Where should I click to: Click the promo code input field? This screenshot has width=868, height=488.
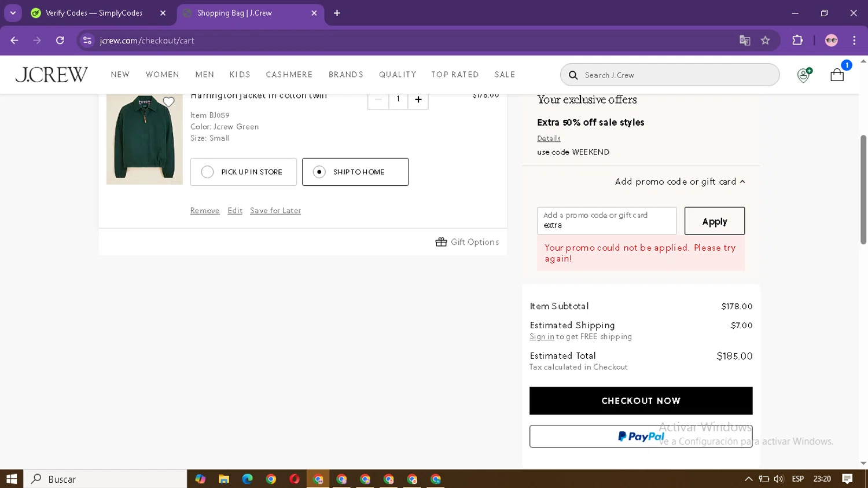point(607,221)
